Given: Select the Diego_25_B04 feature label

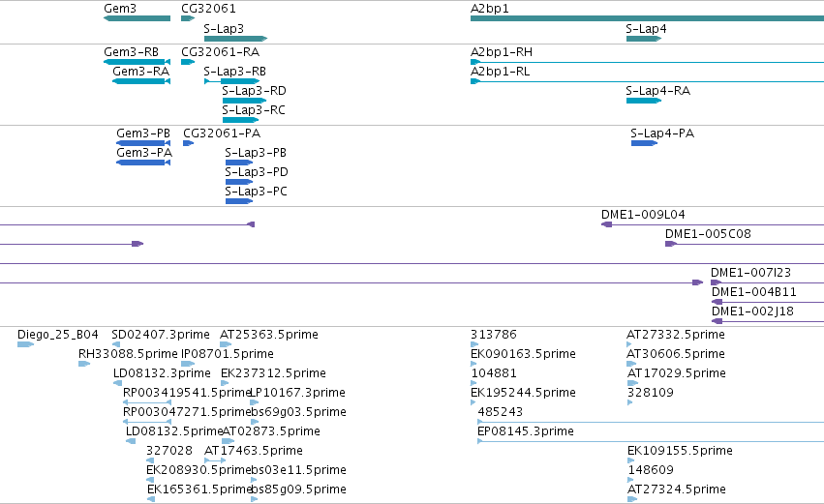Looking at the screenshot, I should pyautogui.click(x=58, y=335).
